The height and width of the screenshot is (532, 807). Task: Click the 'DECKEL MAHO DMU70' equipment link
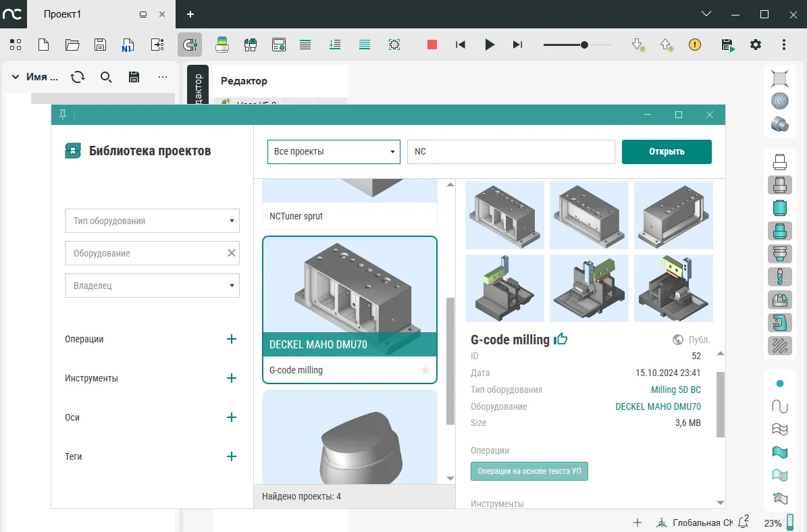[658, 406]
